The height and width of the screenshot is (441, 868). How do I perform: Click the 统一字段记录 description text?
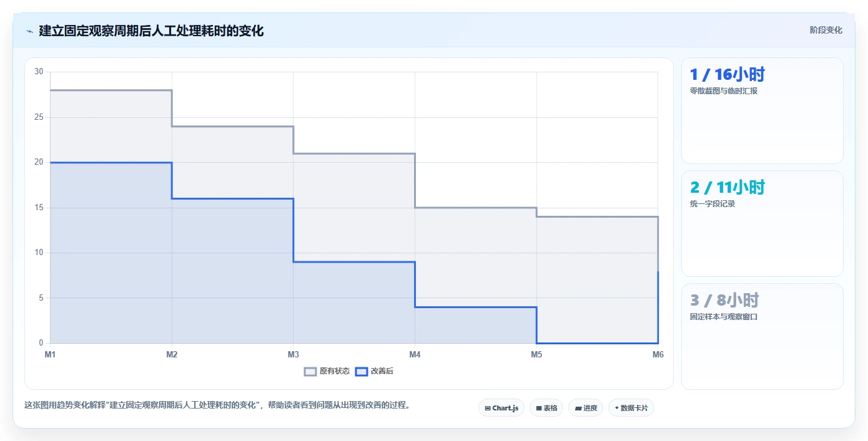tap(713, 204)
